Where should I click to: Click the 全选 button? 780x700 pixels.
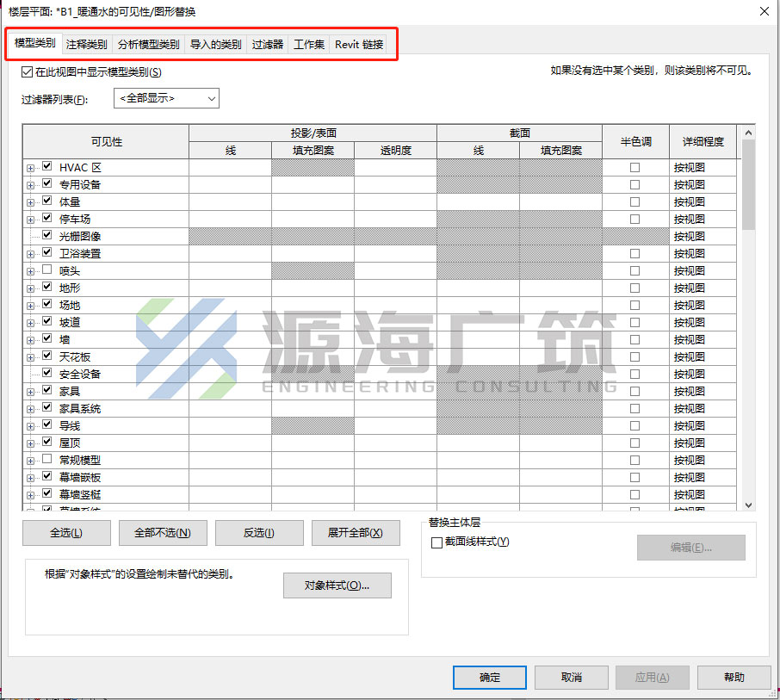coord(66,533)
